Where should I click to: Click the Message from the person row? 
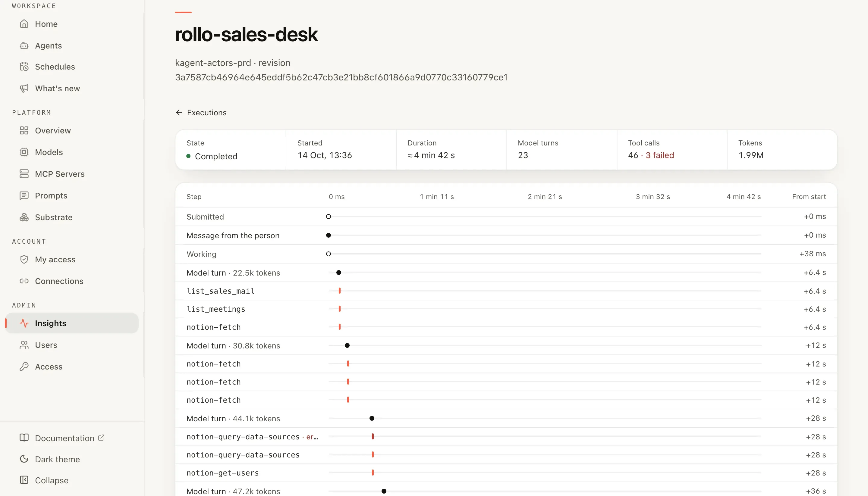(506, 236)
